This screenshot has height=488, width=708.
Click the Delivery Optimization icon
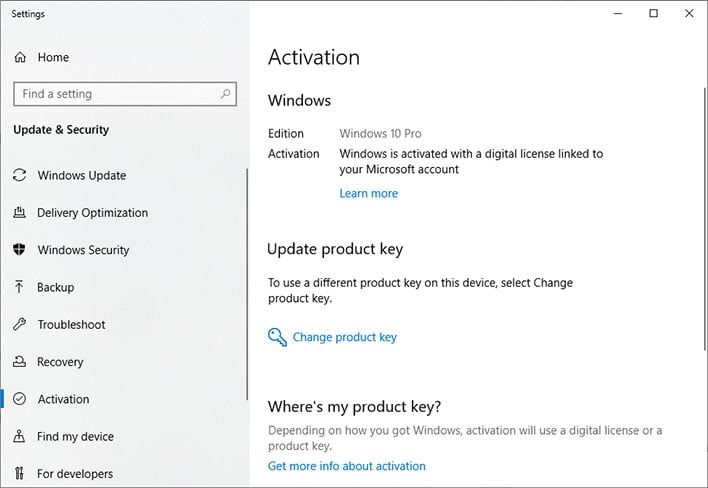19,212
